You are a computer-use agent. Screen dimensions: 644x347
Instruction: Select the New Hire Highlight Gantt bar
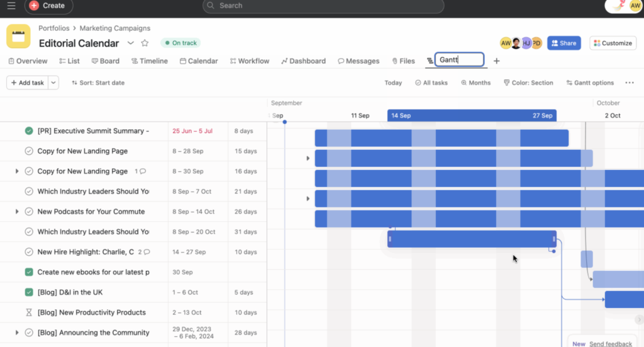coord(472,239)
